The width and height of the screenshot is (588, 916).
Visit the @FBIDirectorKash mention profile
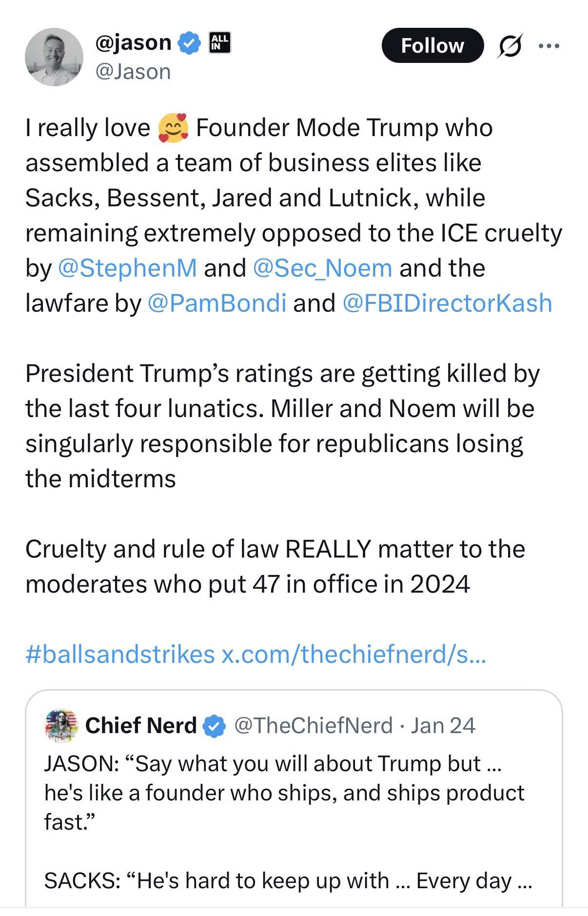coord(447,303)
